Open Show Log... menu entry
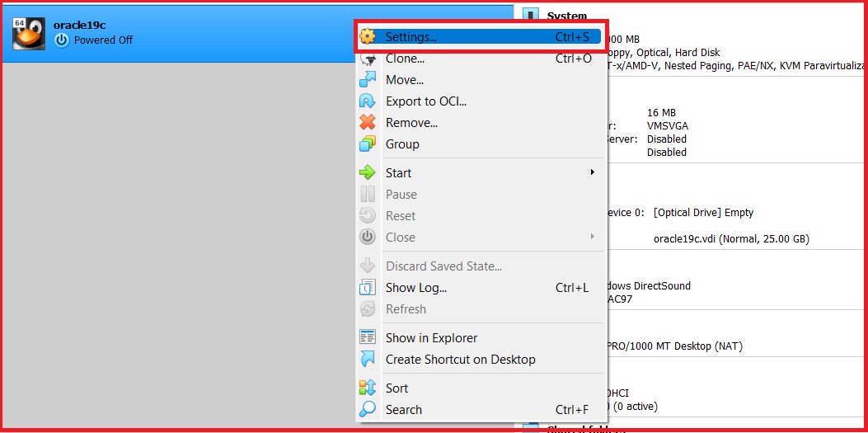 480,287
